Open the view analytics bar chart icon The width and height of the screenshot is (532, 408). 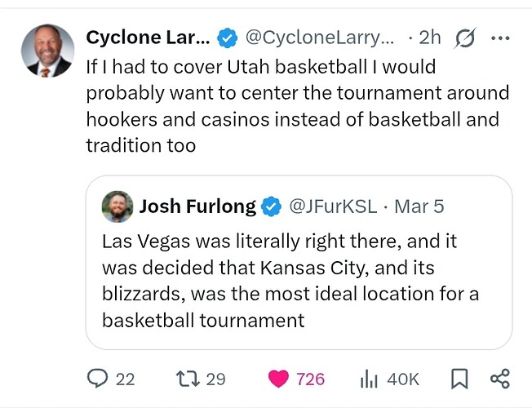coord(368,379)
